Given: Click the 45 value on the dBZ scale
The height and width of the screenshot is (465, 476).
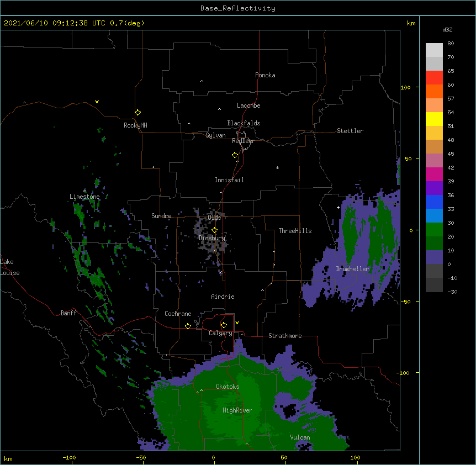Looking at the screenshot, I should [451, 154].
